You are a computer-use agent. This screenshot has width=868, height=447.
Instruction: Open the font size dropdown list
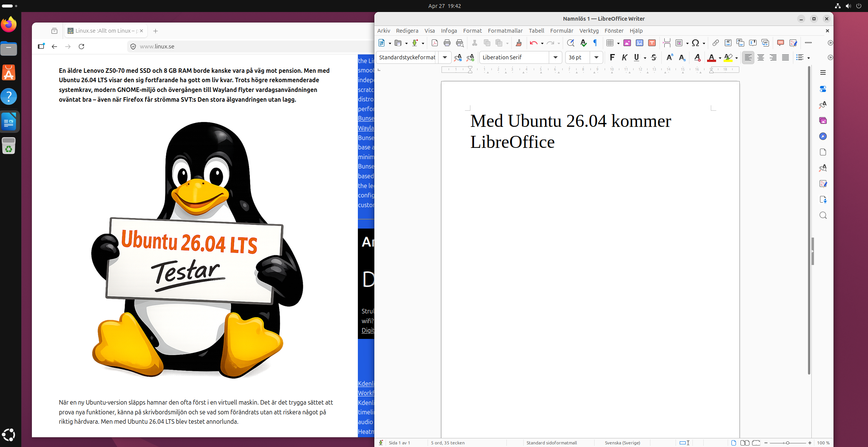coord(596,57)
